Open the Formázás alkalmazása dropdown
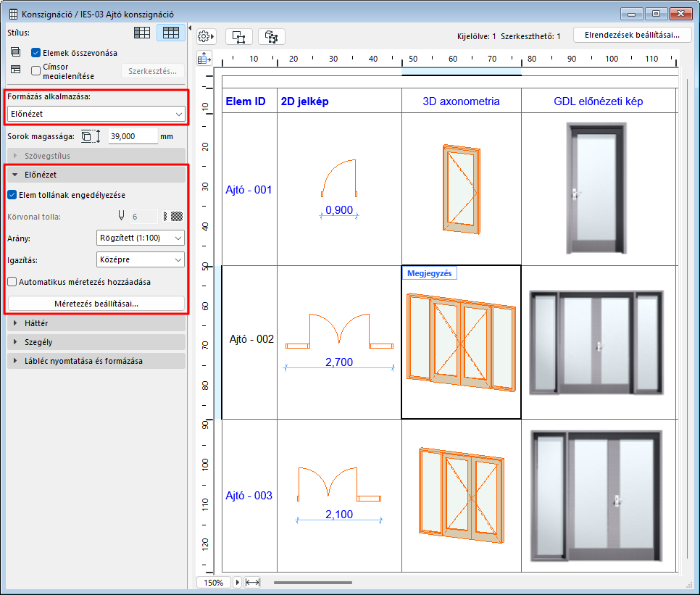 96,114
